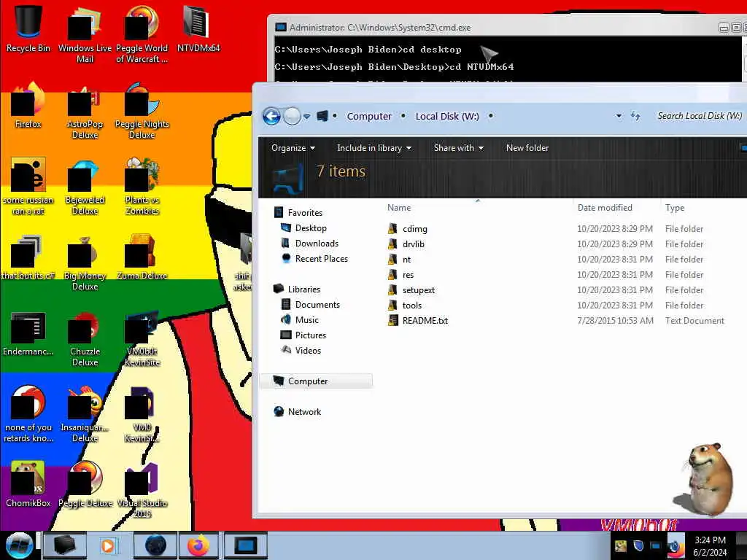Select Computer in navigation pane

316,381
